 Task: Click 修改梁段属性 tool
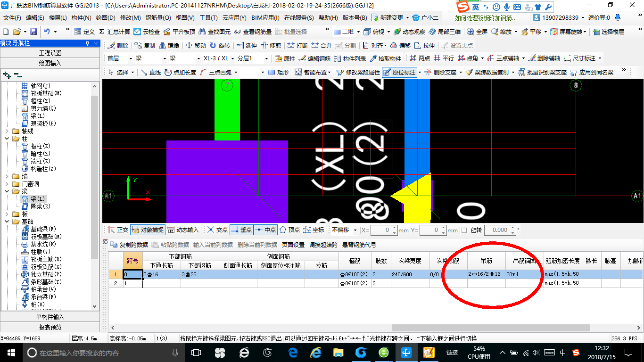pyautogui.click(x=358, y=72)
